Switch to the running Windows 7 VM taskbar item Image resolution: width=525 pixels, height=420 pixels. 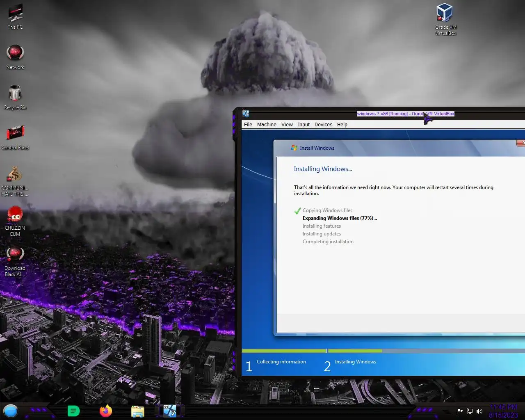[169, 411]
